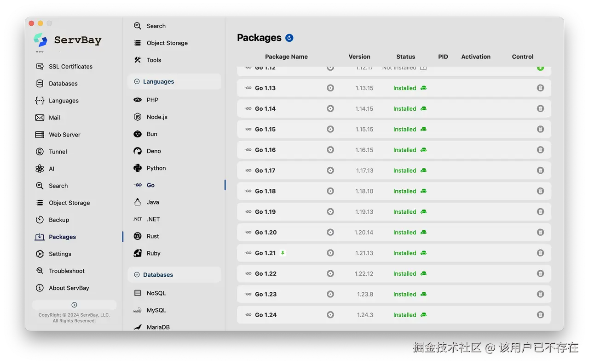Click Installed status for Go 1.17
589x364 pixels.
pyautogui.click(x=404, y=171)
